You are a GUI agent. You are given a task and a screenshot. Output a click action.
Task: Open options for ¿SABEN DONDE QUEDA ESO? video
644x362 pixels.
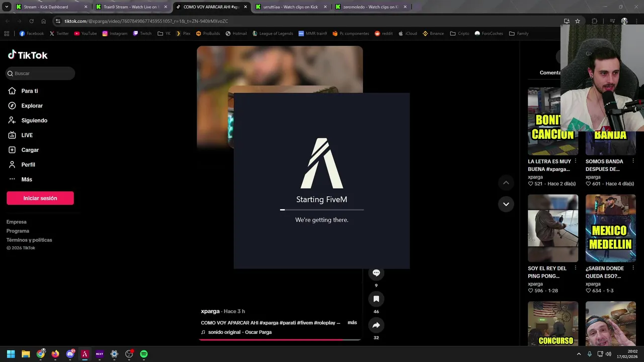pos(633,268)
